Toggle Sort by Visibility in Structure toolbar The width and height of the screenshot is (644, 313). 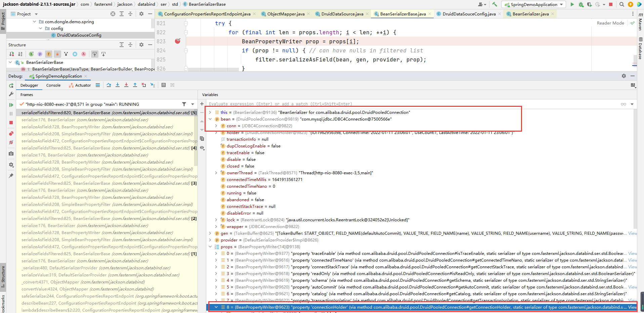tap(12, 54)
